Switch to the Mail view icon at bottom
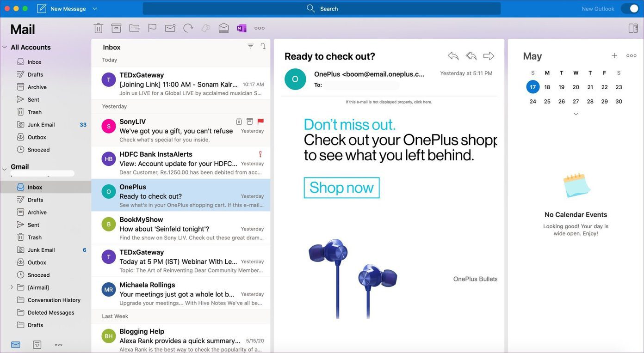Viewport: 644px width, 353px height. (x=16, y=345)
